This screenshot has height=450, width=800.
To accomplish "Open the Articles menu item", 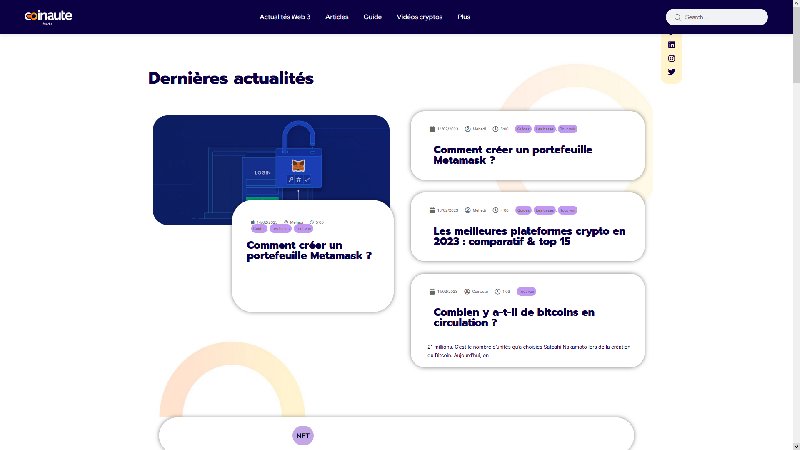I will pyautogui.click(x=337, y=17).
